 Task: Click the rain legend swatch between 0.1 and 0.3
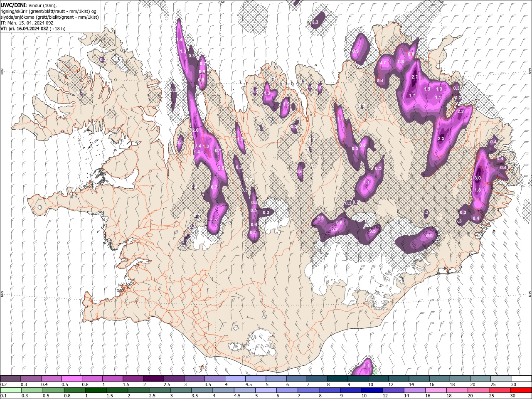[x=11, y=390]
